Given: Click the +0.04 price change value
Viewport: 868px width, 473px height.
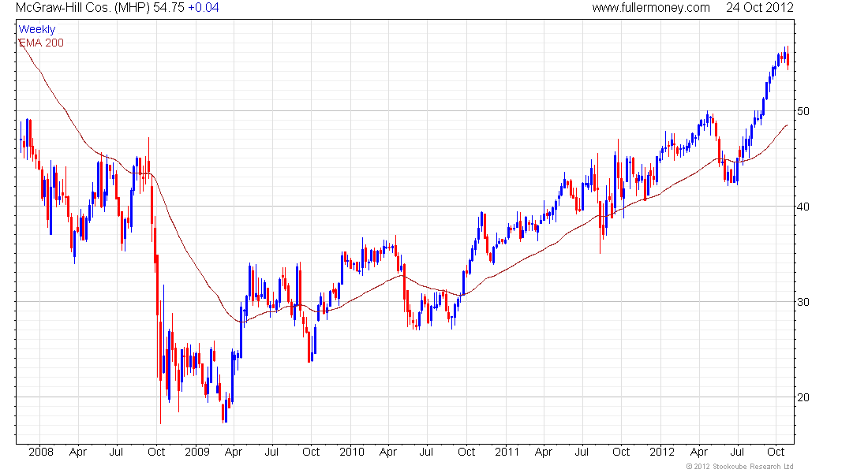Looking at the screenshot, I should pos(203,8).
